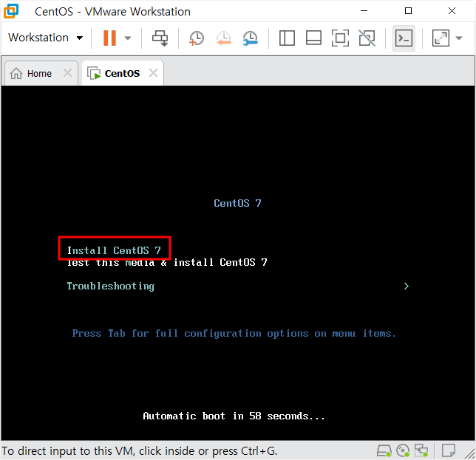Click the network adapter status icon

tap(421, 450)
